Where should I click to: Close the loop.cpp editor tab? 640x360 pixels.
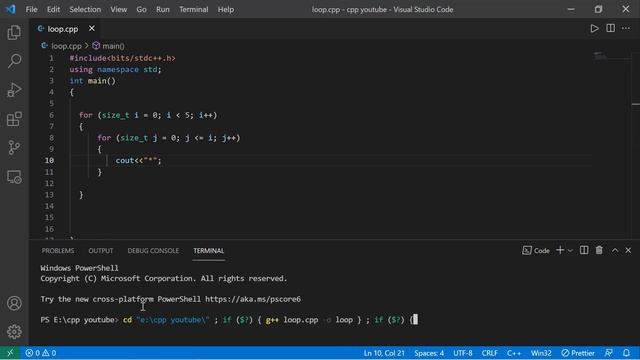tap(92, 28)
